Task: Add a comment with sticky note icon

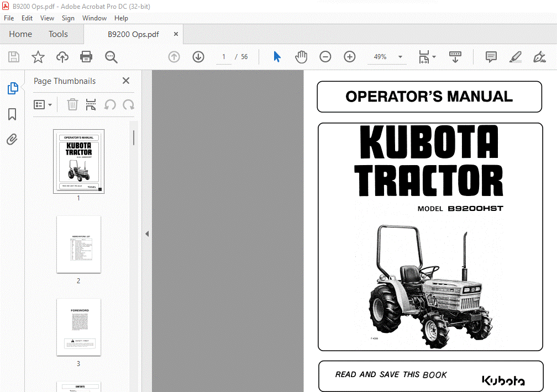Action: 491,57
